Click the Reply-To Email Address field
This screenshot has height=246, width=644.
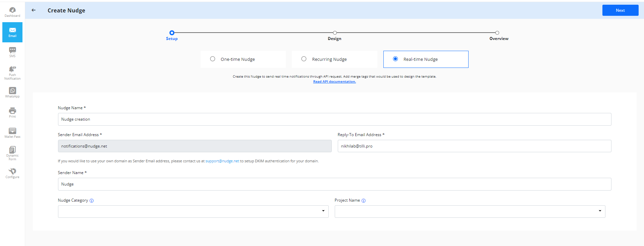[x=474, y=146]
